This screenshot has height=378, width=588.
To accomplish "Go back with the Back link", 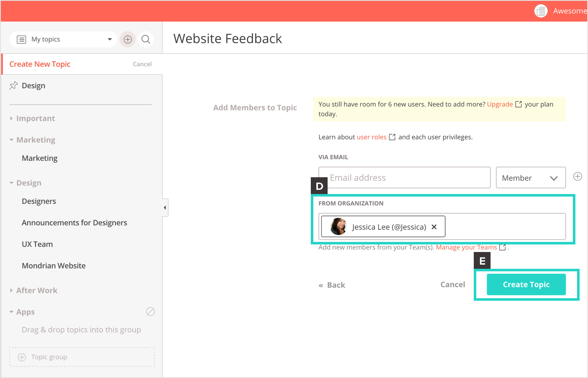I will pyautogui.click(x=332, y=285).
